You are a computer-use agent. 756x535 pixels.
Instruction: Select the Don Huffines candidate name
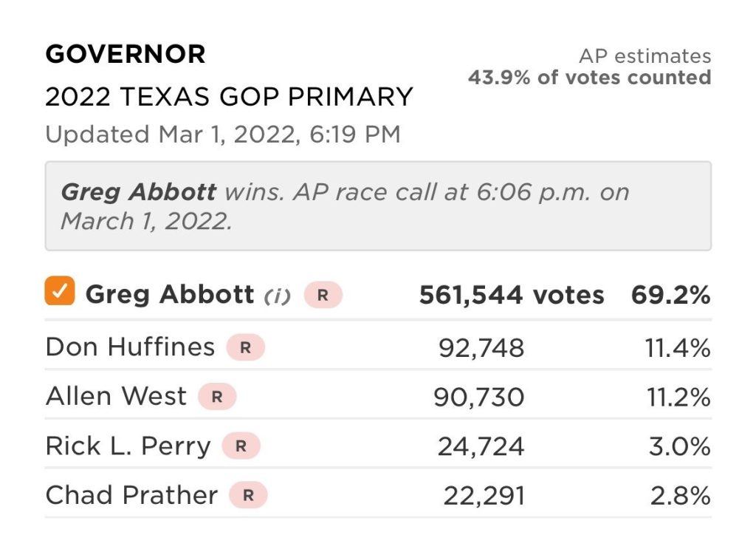click(130, 347)
